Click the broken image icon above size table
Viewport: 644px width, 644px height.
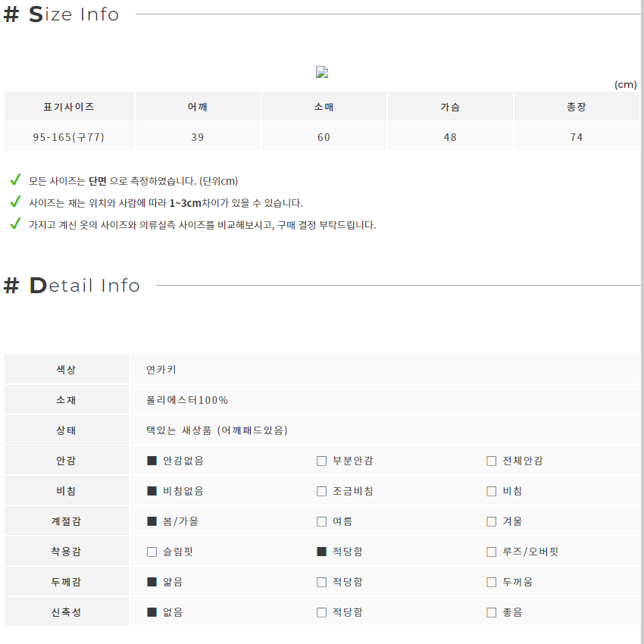tap(321, 72)
